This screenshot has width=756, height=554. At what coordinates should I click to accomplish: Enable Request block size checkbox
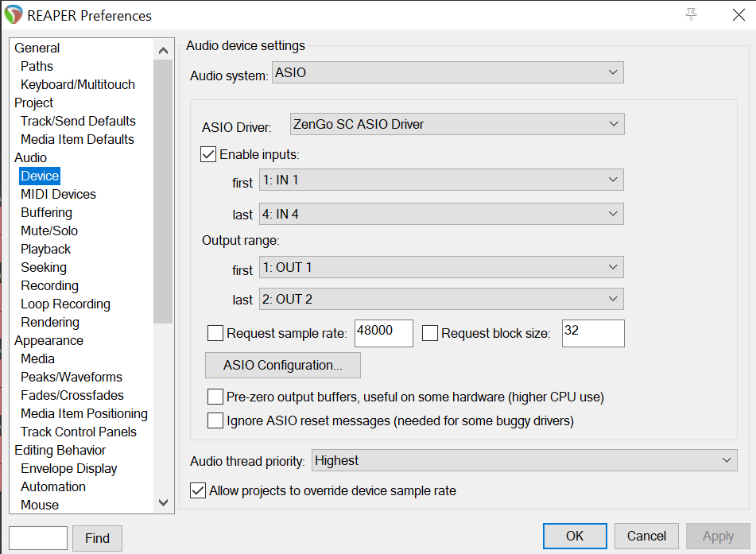429,333
